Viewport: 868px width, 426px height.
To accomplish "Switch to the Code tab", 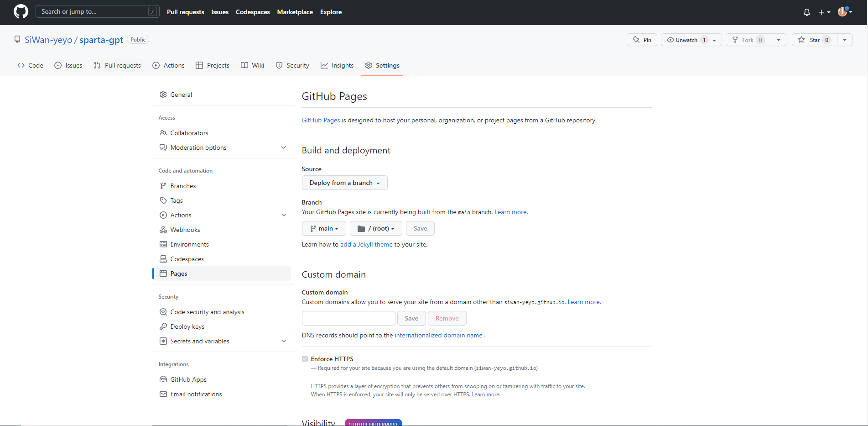I will pyautogui.click(x=30, y=65).
